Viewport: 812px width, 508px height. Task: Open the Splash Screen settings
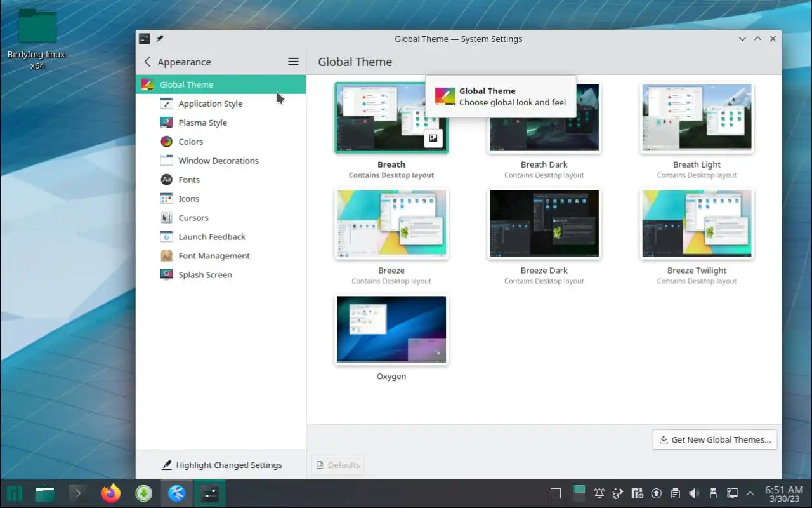(221, 275)
